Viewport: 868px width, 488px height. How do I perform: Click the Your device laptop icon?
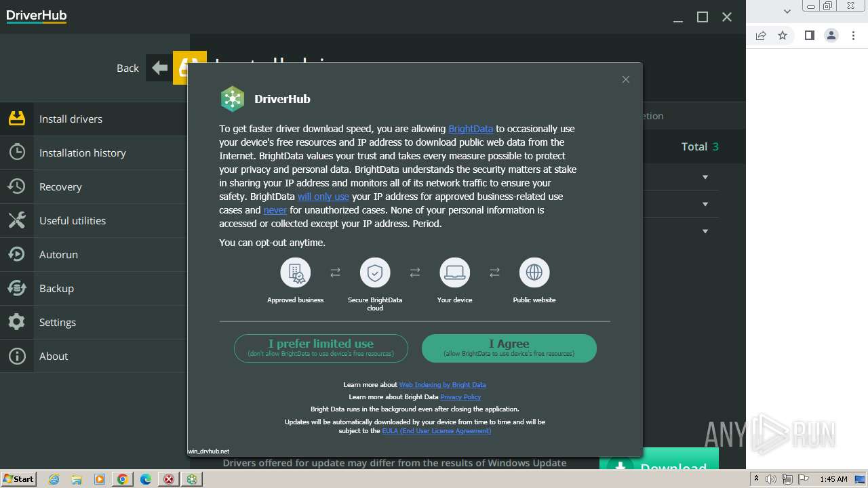(x=455, y=272)
